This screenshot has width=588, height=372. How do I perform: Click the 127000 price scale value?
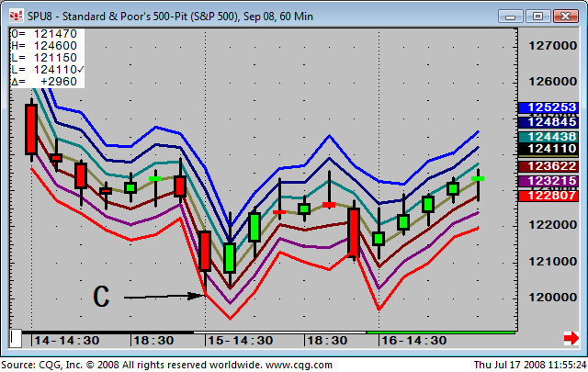pos(548,45)
